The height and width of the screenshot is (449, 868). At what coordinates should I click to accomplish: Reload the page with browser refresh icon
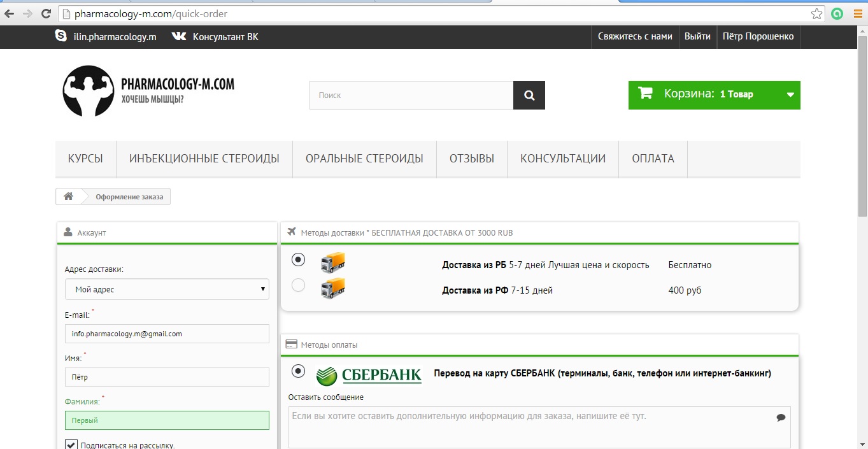(46, 13)
